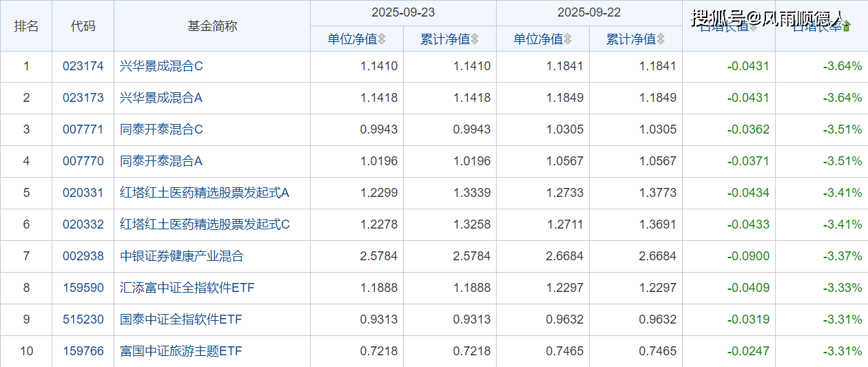Click 2025-09-23 单位净值 0.9313 cell
This screenshot has width=868, height=367.
[379, 319]
